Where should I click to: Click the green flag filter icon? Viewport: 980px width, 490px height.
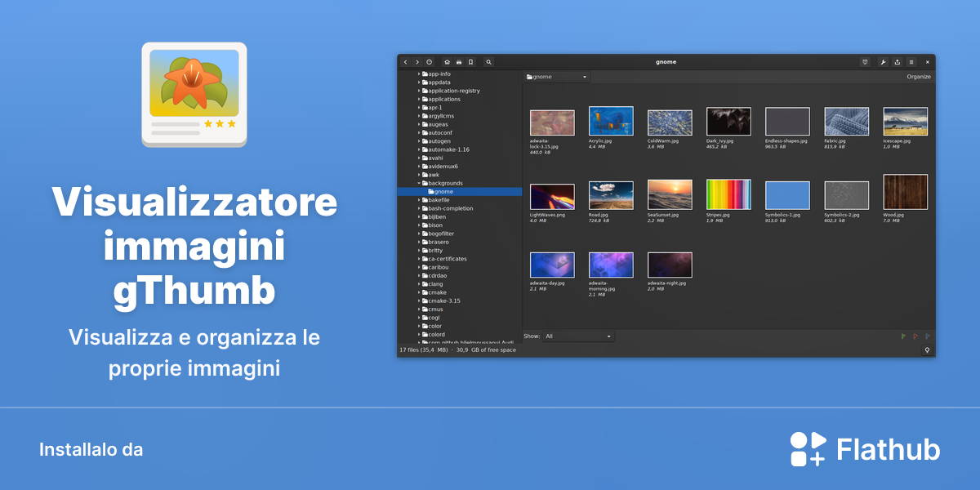click(x=903, y=336)
